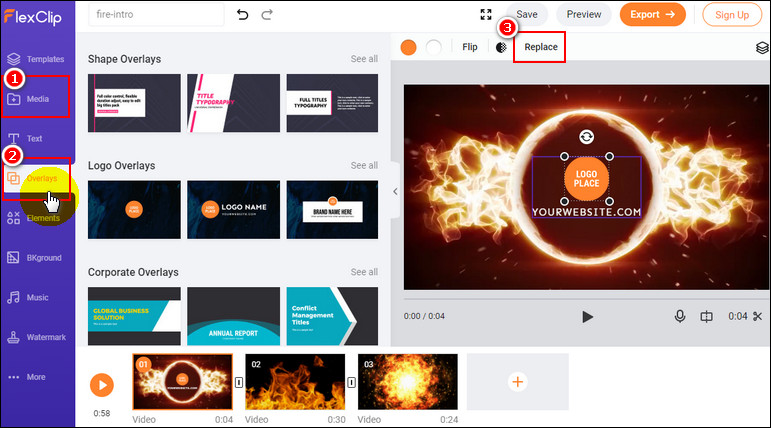Add a new storyboard clip with plus

(518, 382)
